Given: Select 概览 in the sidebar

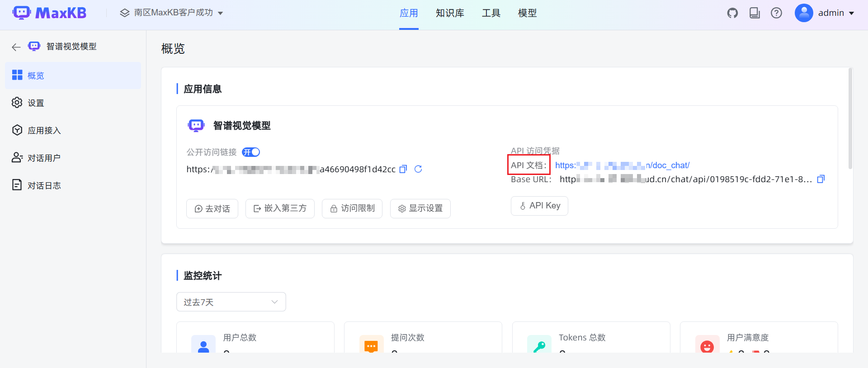Looking at the screenshot, I should click(x=73, y=75).
